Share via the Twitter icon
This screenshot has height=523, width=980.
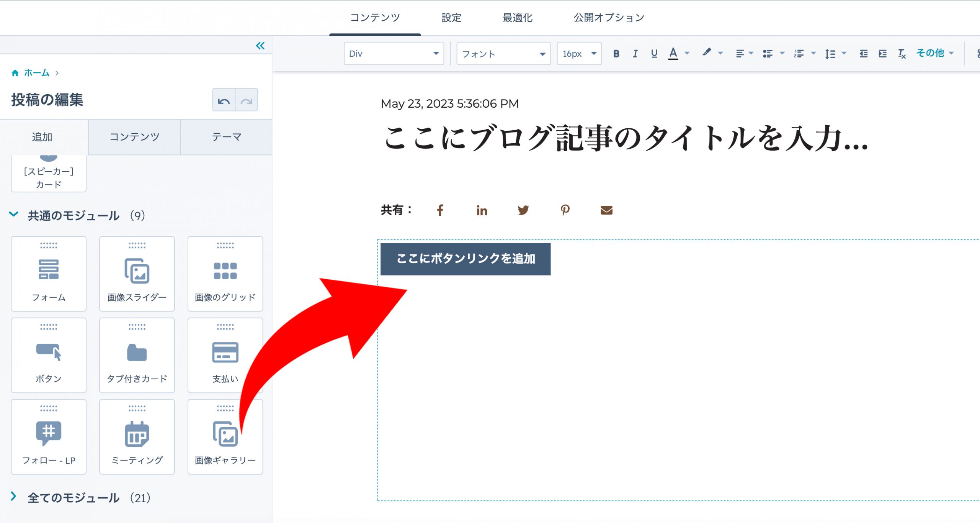pos(523,210)
